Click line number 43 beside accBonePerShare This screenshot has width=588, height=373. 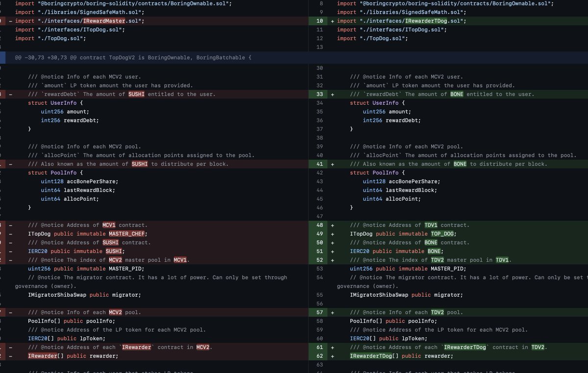[x=319, y=182]
